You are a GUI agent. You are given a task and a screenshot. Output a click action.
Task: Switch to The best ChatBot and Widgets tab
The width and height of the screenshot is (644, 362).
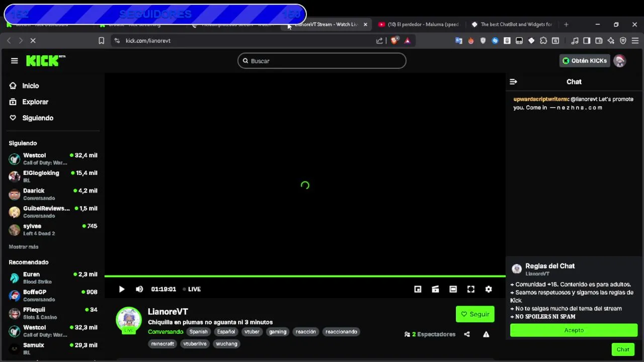(512, 24)
